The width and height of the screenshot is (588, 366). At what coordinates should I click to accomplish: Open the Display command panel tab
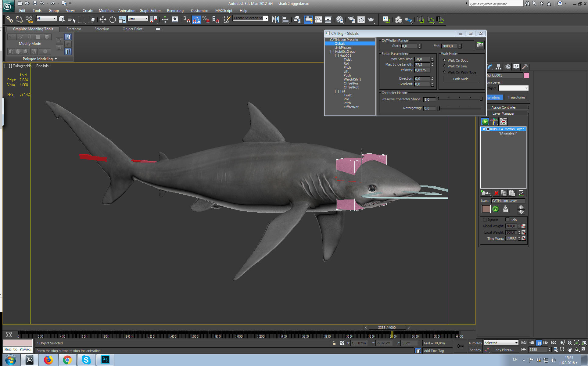click(x=516, y=67)
